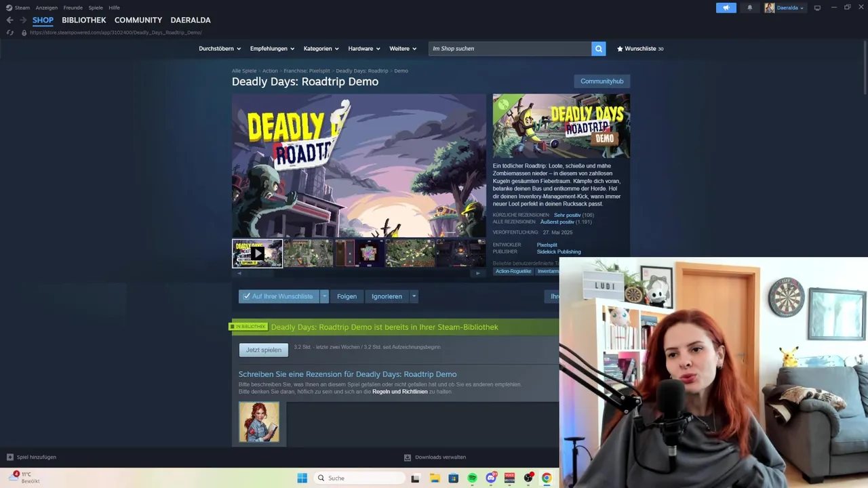The height and width of the screenshot is (488, 868).
Task: Open OBS Studio from the taskbar
Action: [528, 478]
